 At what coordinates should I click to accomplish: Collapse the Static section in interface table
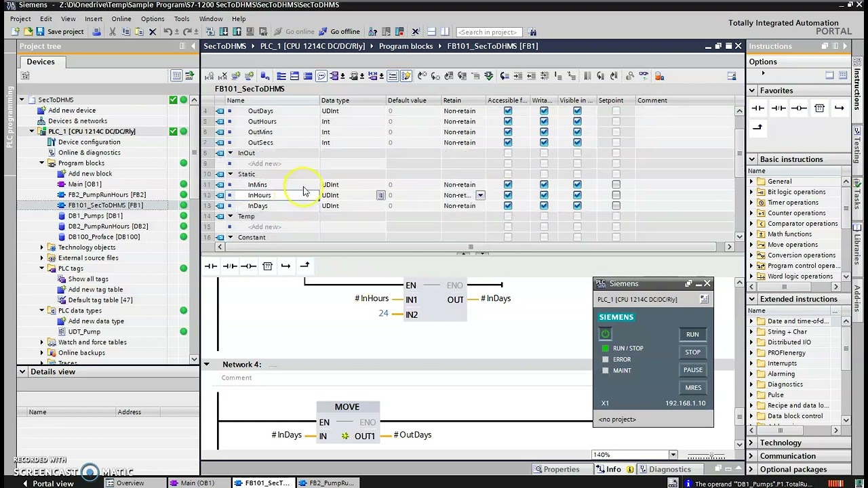(231, 174)
